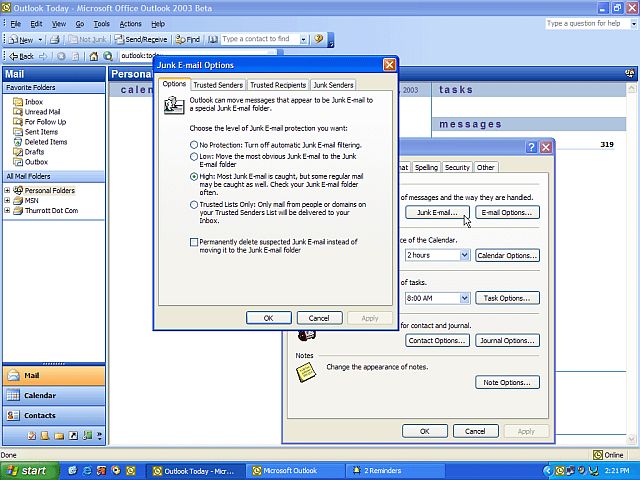The image size is (640, 480).
Task: Click the Task Options button
Action: coord(507,298)
